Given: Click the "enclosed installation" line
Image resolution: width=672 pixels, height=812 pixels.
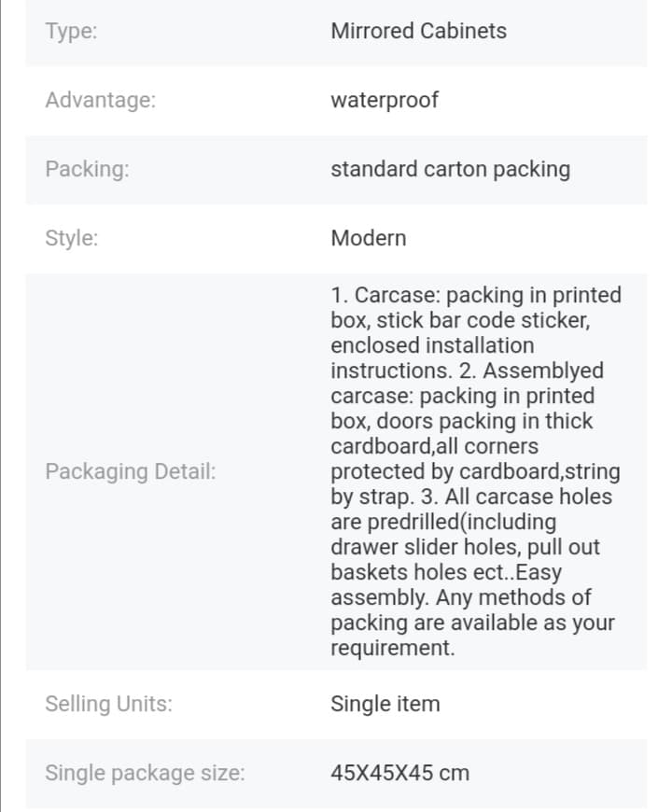Looking at the screenshot, I should coord(432,345).
